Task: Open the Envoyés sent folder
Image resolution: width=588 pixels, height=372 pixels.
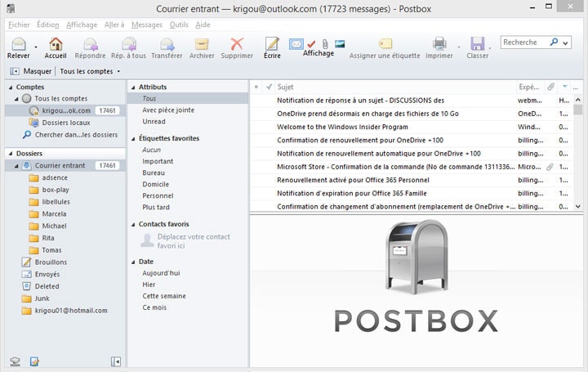Action: (x=47, y=274)
